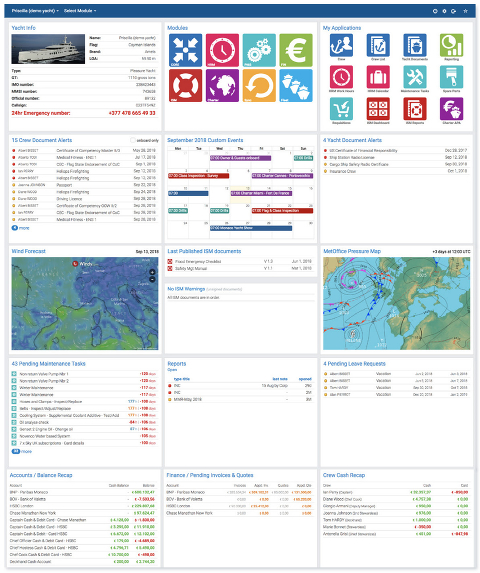Viewport: 480px width, 573px height.
Task: Launch the Charter globe module
Action: pyautogui.click(x=222, y=86)
